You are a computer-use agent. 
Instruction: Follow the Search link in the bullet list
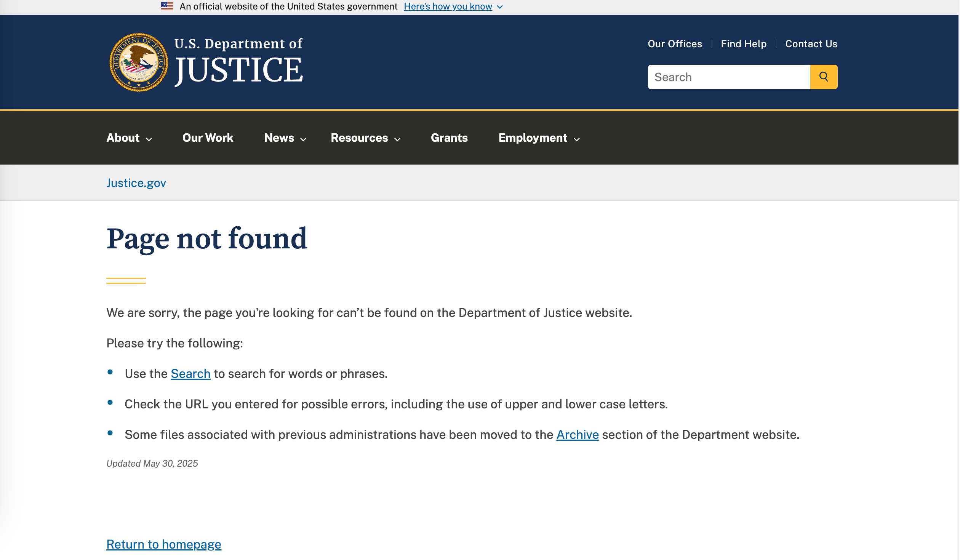[190, 374]
